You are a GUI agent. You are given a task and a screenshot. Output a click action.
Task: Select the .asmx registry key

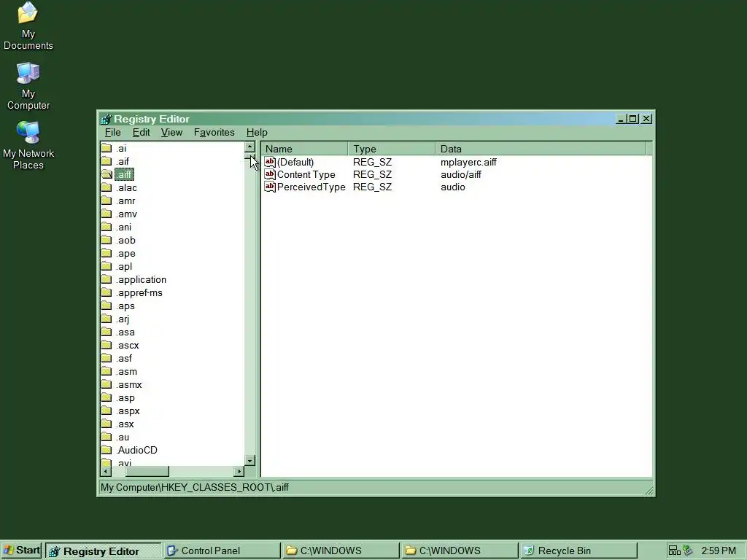point(129,384)
